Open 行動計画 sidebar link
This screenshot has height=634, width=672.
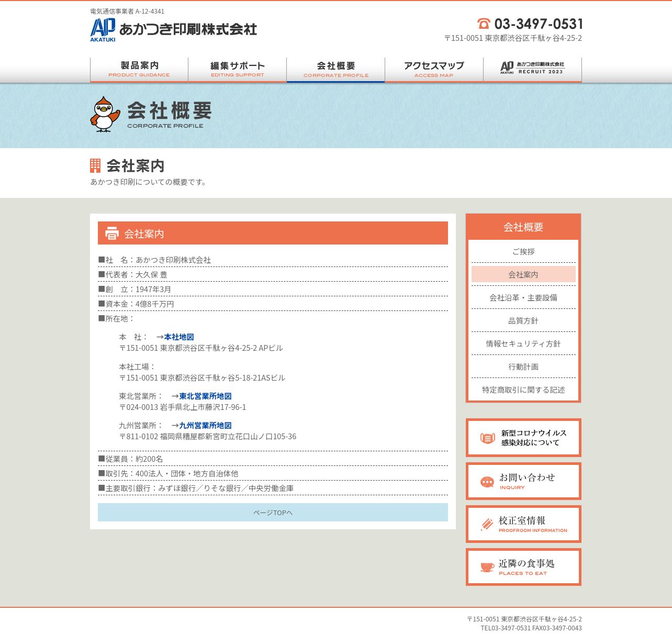[x=523, y=366]
